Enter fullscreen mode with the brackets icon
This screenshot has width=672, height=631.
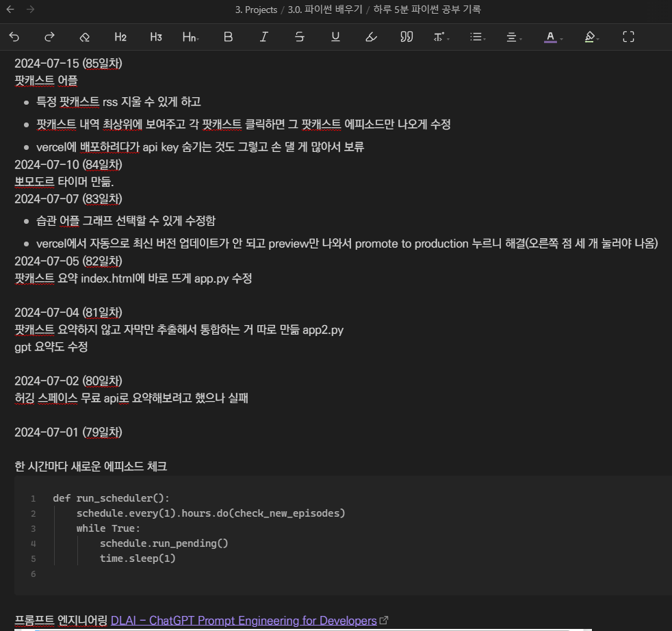point(628,37)
